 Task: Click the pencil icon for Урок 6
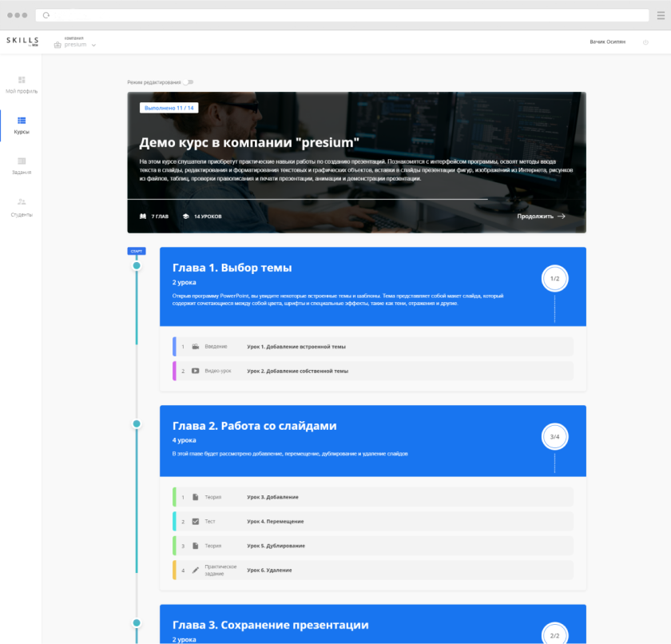(x=195, y=570)
